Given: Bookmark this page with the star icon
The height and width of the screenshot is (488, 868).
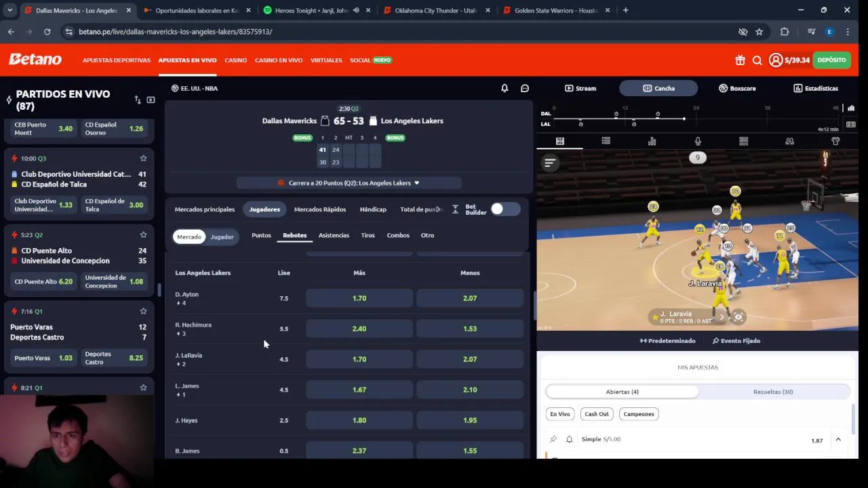Looking at the screenshot, I should tap(759, 32).
